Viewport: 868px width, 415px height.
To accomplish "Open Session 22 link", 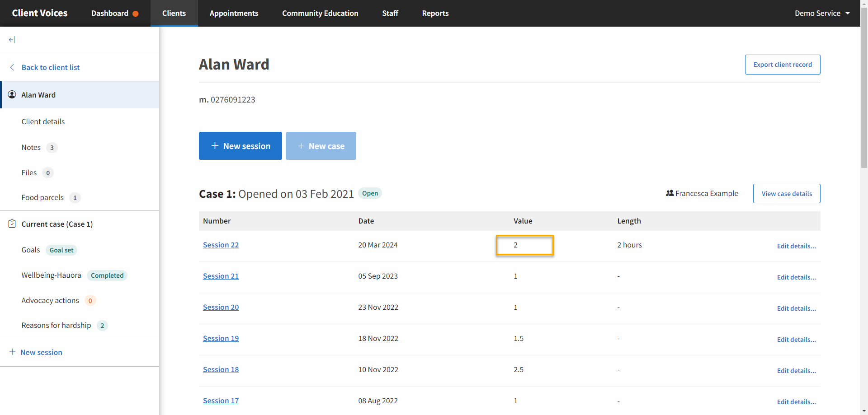I will click(x=221, y=245).
